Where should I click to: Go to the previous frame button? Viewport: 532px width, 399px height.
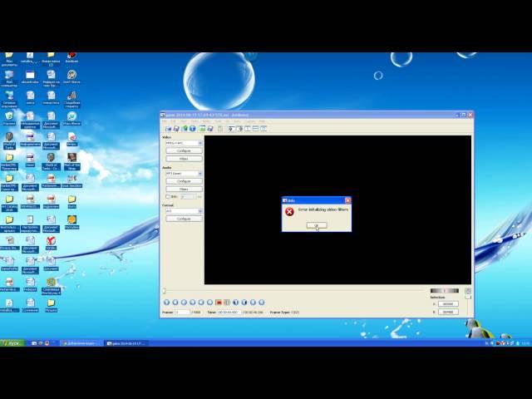[x=184, y=303]
